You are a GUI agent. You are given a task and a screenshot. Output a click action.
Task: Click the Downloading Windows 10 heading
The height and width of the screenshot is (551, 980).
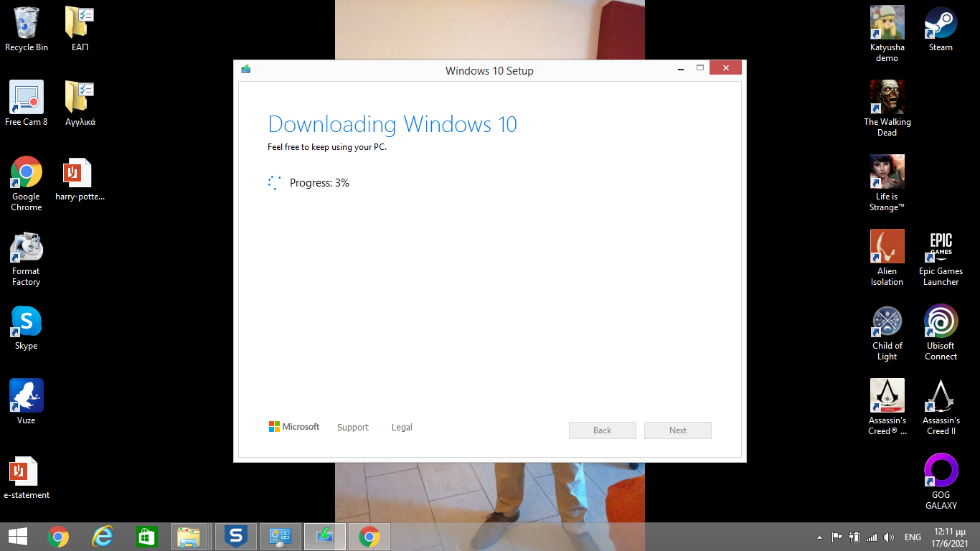coord(392,124)
